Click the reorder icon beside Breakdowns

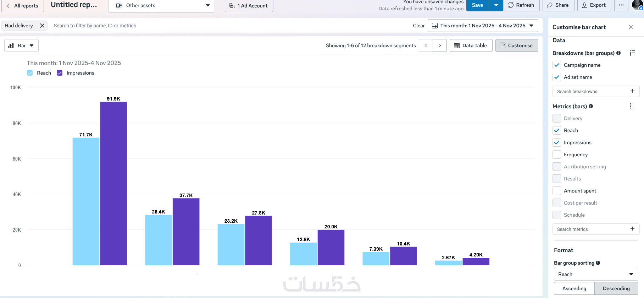(632, 53)
